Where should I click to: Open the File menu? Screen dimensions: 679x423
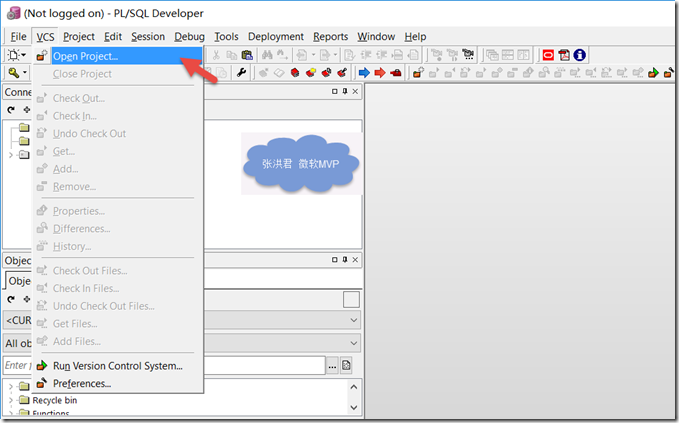coord(18,36)
